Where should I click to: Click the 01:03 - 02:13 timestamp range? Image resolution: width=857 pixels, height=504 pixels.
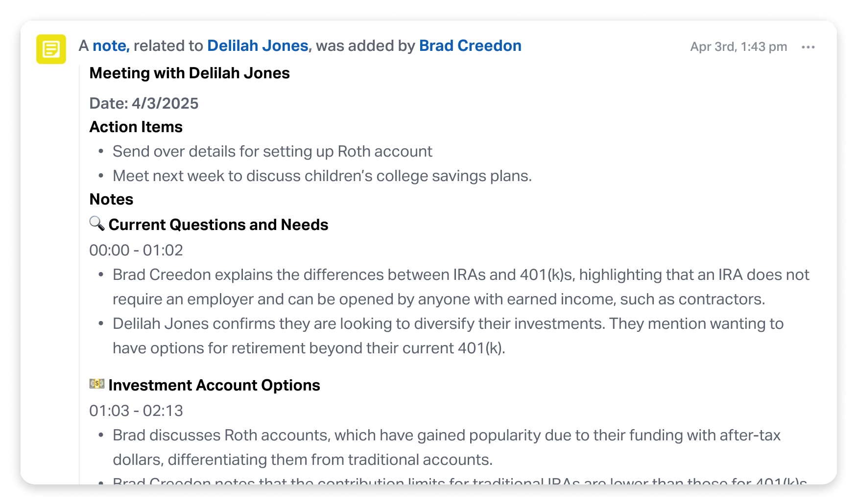pyautogui.click(x=136, y=411)
